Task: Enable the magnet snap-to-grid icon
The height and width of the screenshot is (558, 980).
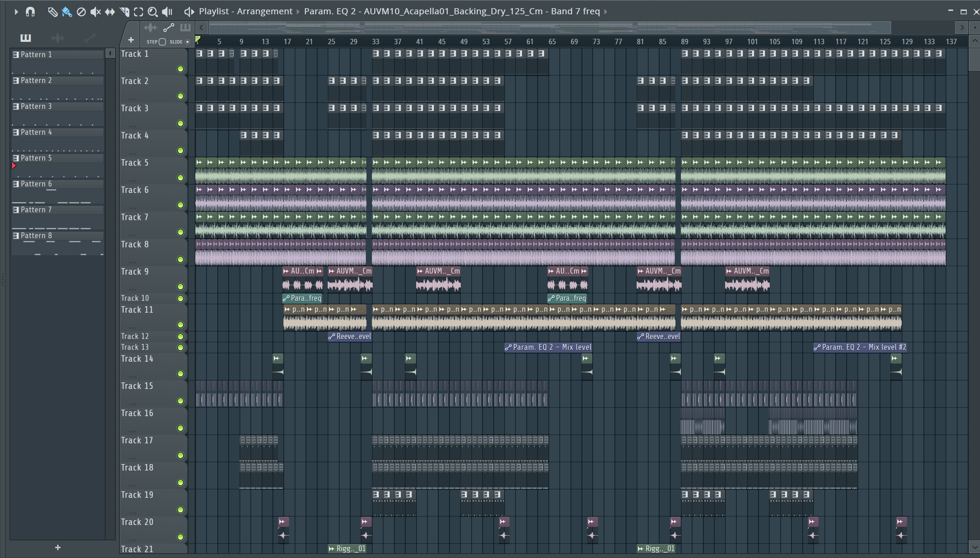Action: (30, 12)
